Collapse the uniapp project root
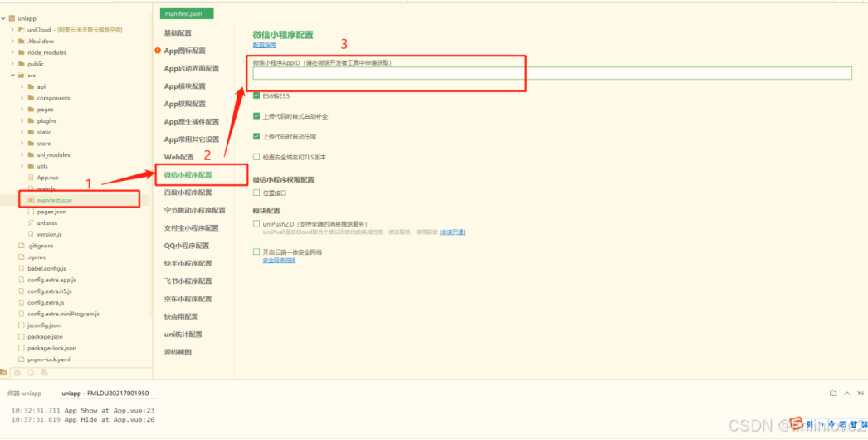The image size is (868, 440). click(x=4, y=18)
